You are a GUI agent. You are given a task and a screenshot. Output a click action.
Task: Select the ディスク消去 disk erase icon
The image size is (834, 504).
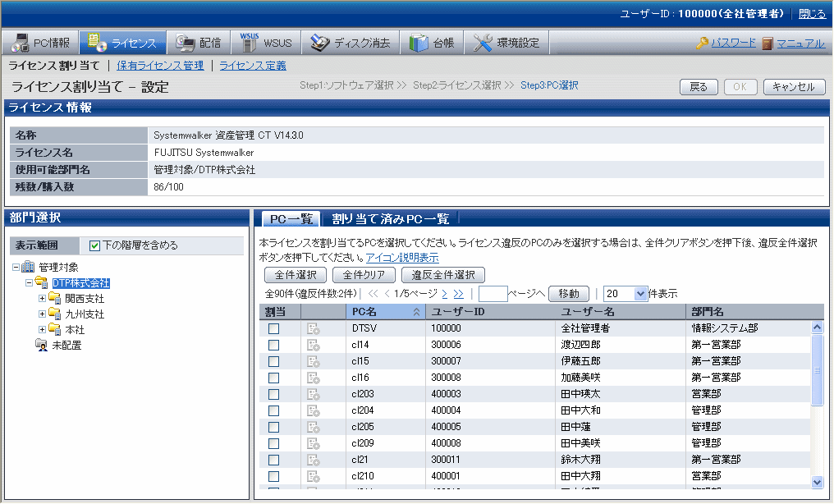[320, 43]
